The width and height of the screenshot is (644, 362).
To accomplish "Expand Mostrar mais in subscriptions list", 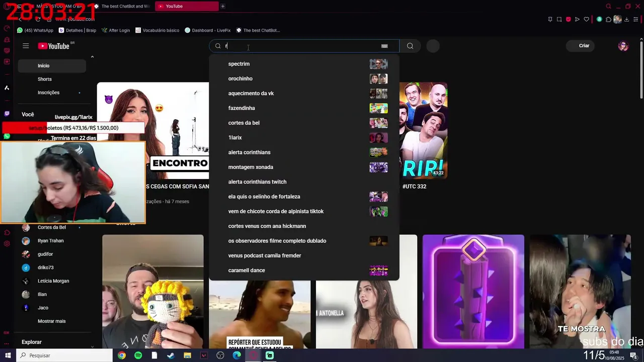I will pyautogui.click(x=52, y=321).
